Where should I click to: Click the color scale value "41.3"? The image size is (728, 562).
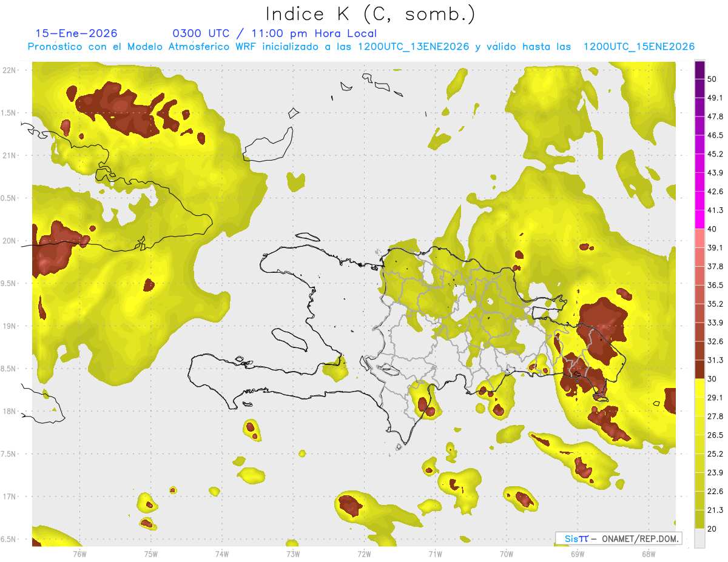point(715,210)
